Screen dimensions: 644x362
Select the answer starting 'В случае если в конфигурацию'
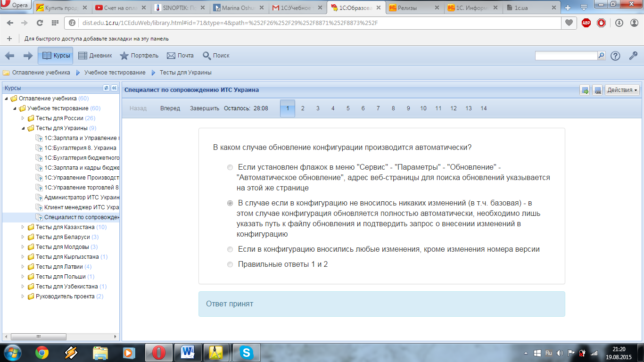click(230, 203)
